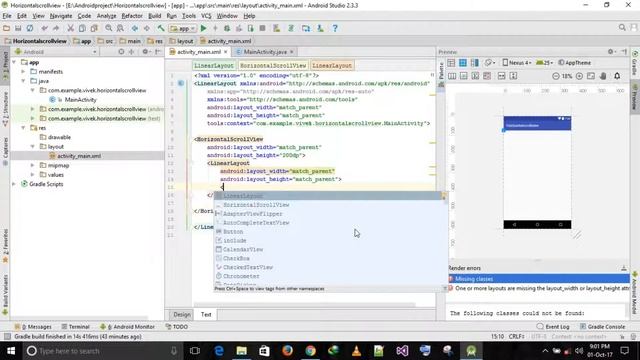The height and width of the screenshot is (360, 640).
Task: Select the Text editor tab
Action: coord(206,314)
